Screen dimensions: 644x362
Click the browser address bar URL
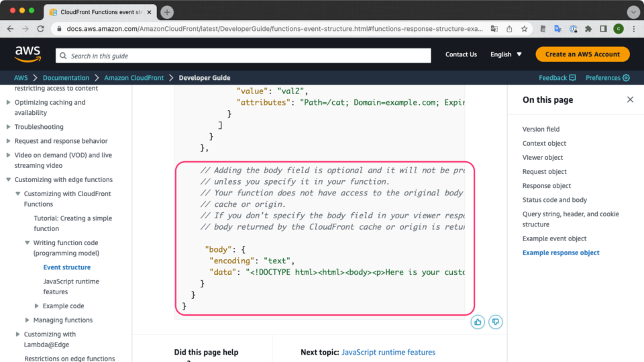(x=274, y=29)
